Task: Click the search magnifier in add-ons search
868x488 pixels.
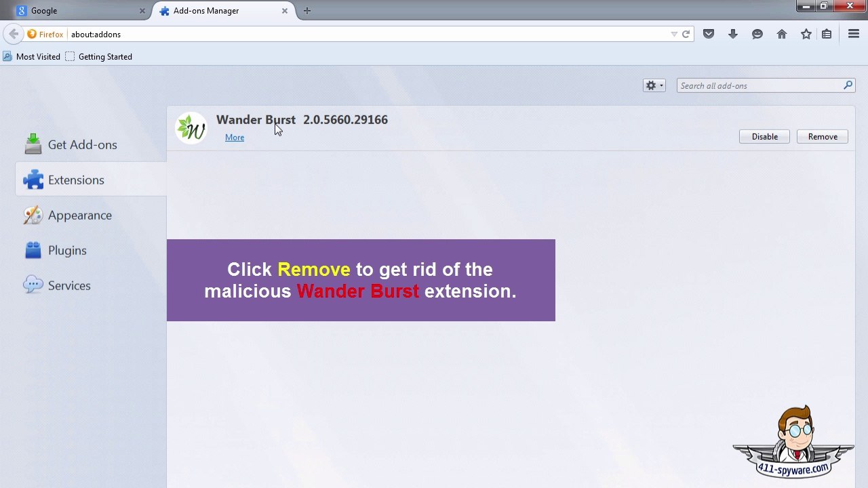Action: tap(848, 85)
